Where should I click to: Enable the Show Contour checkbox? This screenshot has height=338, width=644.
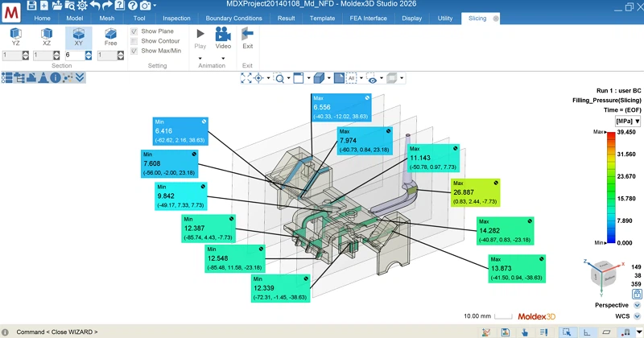coord(134,41)
